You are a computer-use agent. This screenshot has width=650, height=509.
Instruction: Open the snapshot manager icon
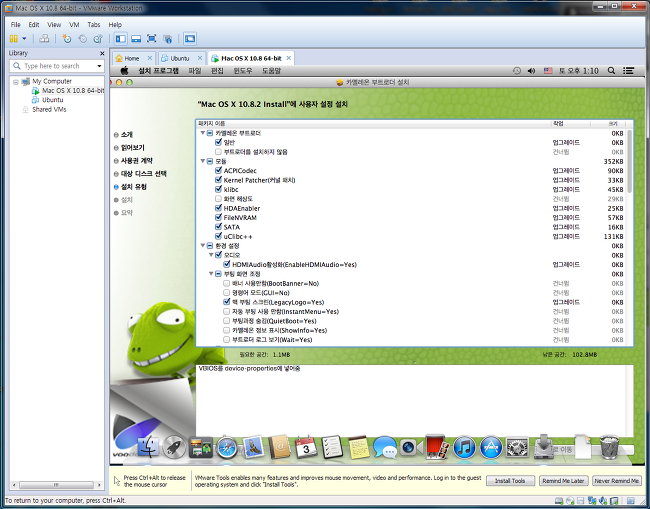click(98, 39)
